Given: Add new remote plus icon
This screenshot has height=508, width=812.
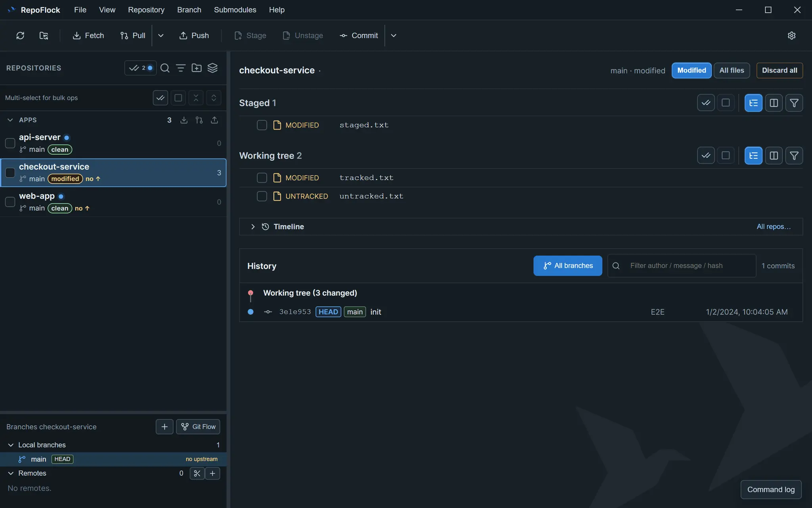Looking at the screenshot, I should [x=213, y=473].
